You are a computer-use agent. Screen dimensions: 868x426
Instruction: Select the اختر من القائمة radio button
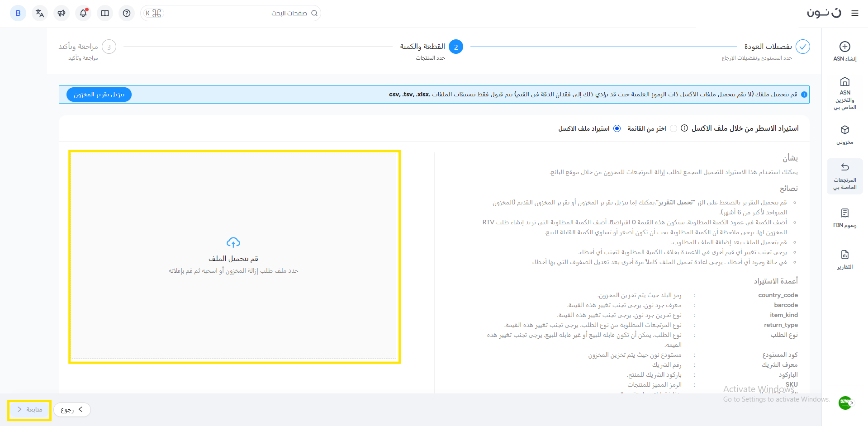point(674,128)
